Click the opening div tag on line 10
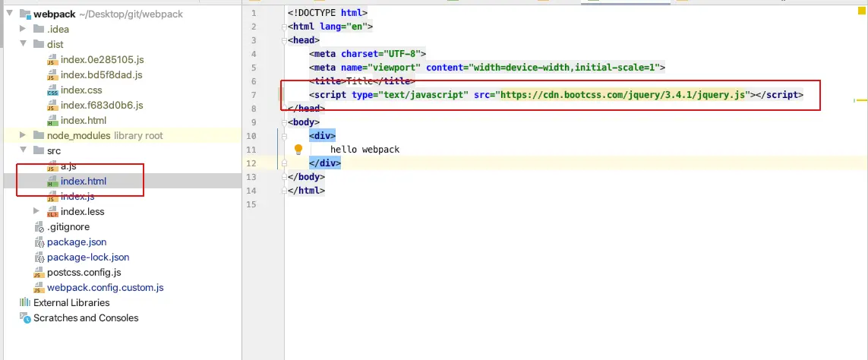This screenshot has height=360, width=868. click(322, 136)
